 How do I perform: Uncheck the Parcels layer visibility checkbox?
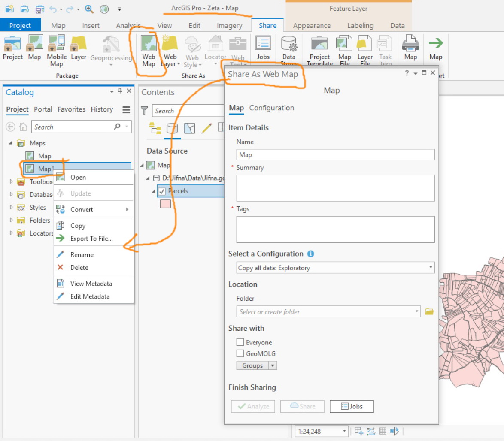(x=162, y=191)
